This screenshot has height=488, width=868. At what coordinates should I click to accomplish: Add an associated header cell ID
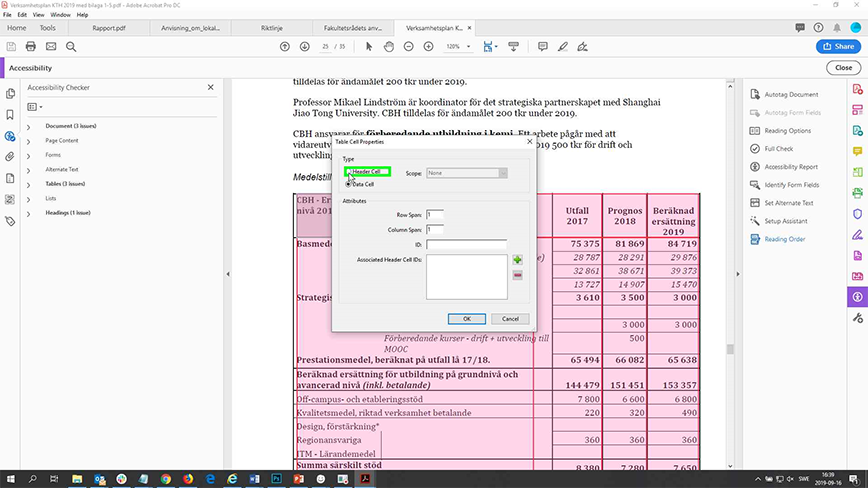pyautogui.click(x=517, y=260)
